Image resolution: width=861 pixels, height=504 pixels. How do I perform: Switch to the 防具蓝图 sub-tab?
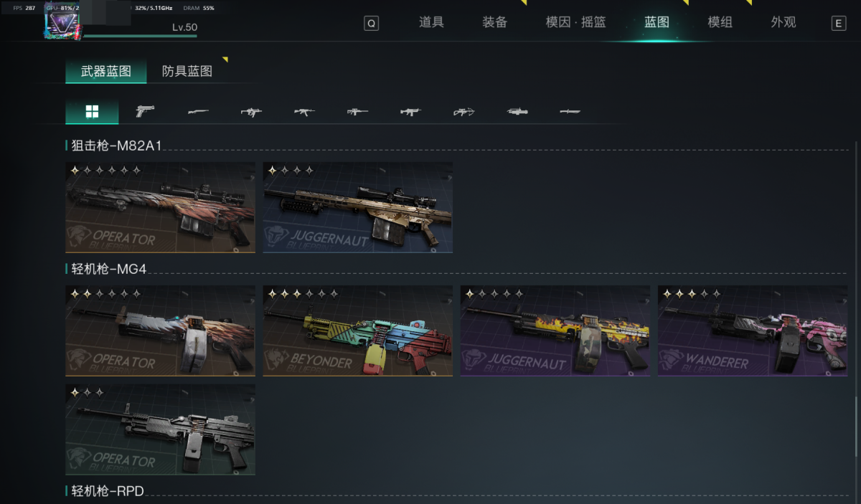187,71
